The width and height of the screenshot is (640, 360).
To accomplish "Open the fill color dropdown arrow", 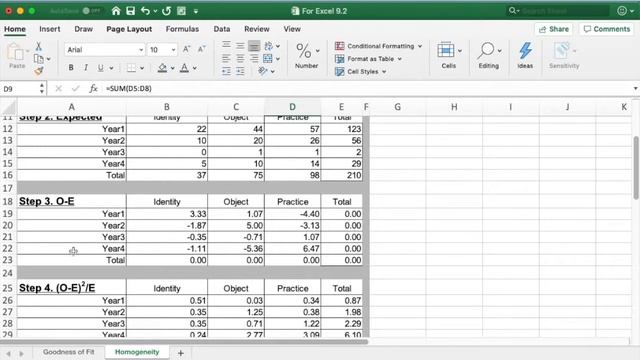I will 172,68.
